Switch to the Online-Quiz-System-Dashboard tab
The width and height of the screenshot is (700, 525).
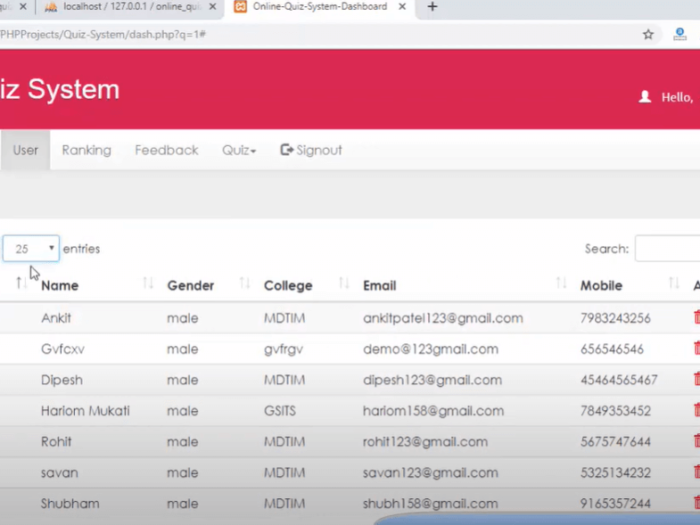(320, 8)
